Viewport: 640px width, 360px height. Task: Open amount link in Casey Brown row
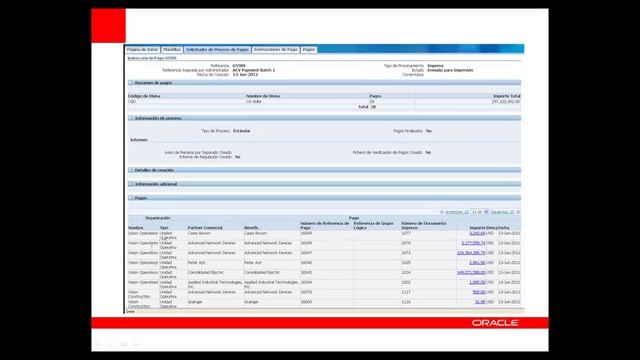pos(477,233)
